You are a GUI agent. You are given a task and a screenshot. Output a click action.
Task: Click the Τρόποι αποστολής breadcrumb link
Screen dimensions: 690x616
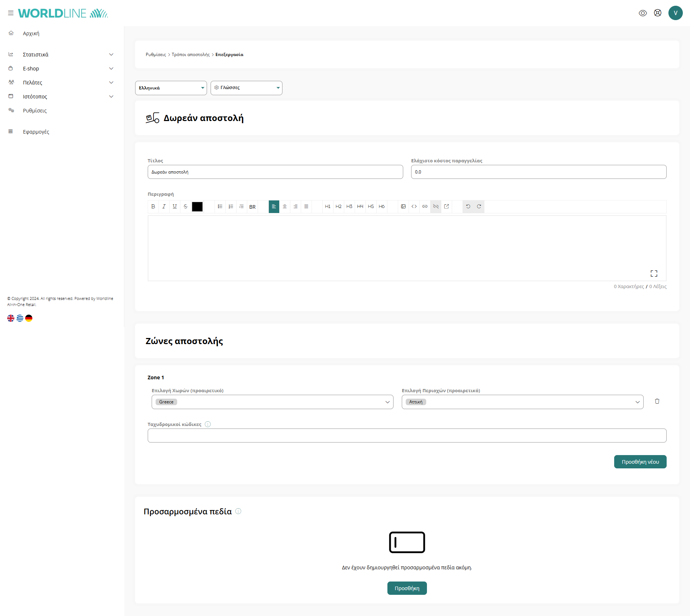(x=190, y=55)
